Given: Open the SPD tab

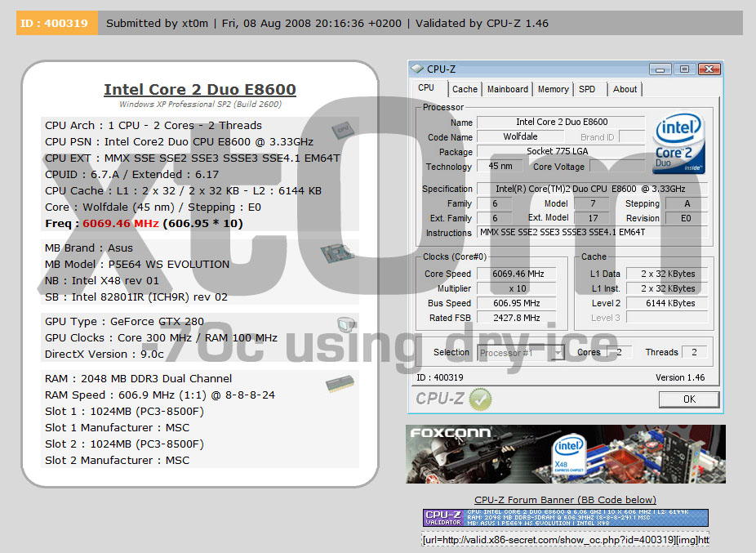Looking at the screenshot, I should click(x=587, y=89).
